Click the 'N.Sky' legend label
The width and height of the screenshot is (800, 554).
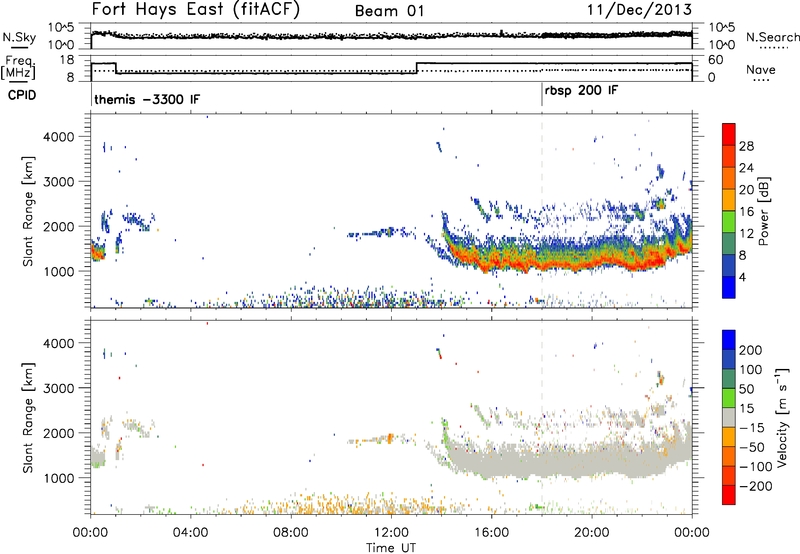[x=19, y=37]
